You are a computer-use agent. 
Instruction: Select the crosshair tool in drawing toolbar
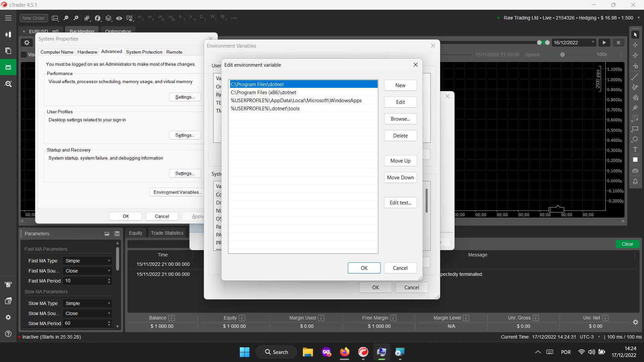pyautogui.click(x=635, y=45)
